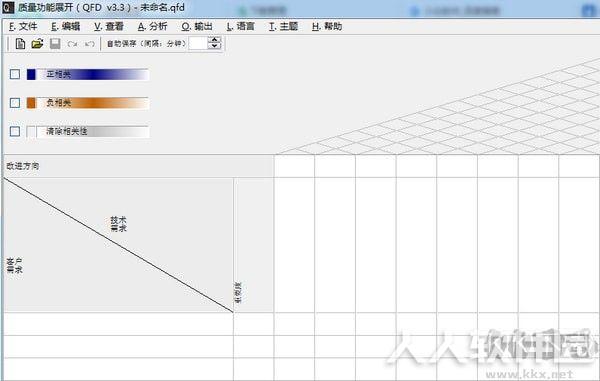Create a new QFD document
Viewport: 600px width, 381px height.
pyautogui.click(x=20, y=44)
